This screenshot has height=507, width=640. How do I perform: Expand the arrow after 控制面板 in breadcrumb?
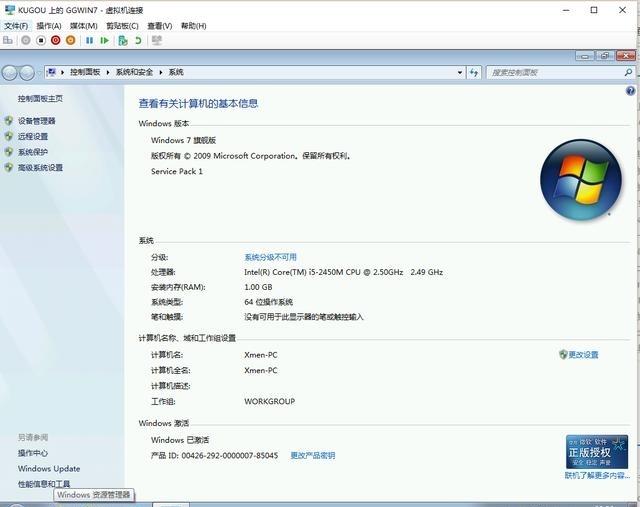click(x=109, y=72)
